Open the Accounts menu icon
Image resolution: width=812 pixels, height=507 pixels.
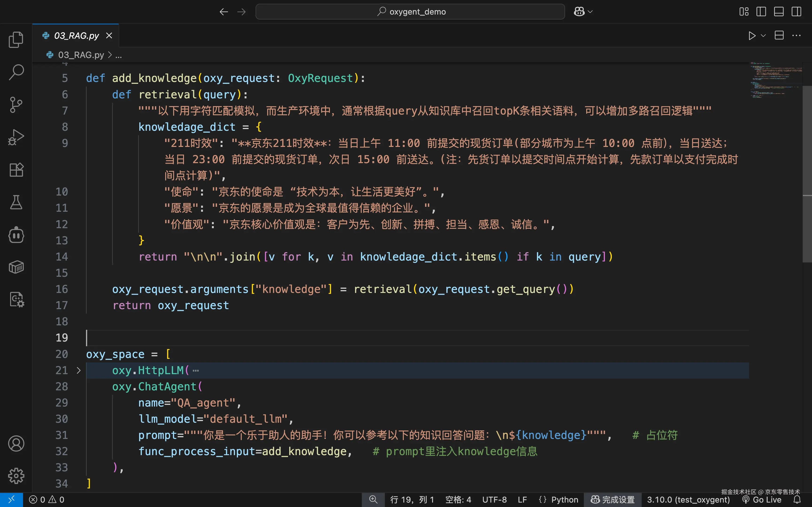pyautogui.click(x=16, y=443)
